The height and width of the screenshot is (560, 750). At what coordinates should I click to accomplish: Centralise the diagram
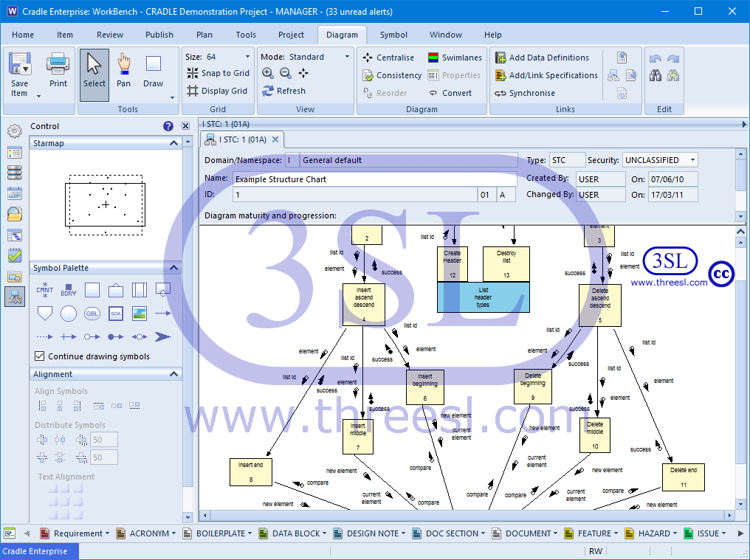click(x=388, y=58)
